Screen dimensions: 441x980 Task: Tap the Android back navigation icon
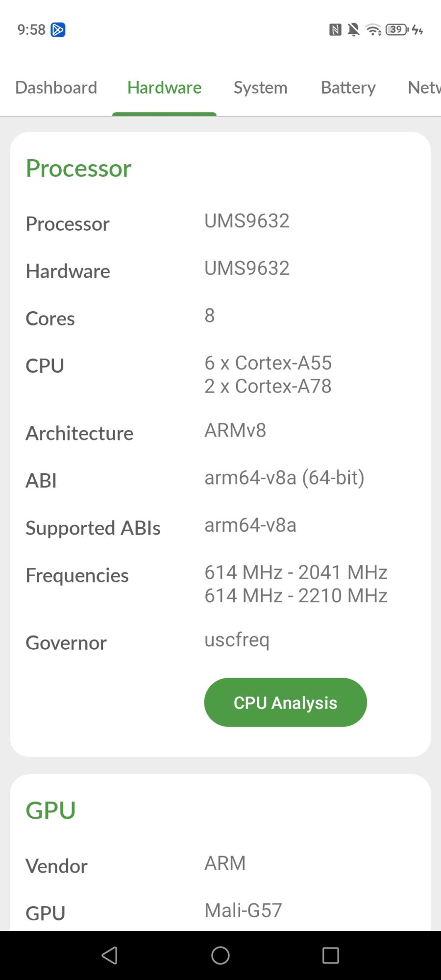pos(110,955)
